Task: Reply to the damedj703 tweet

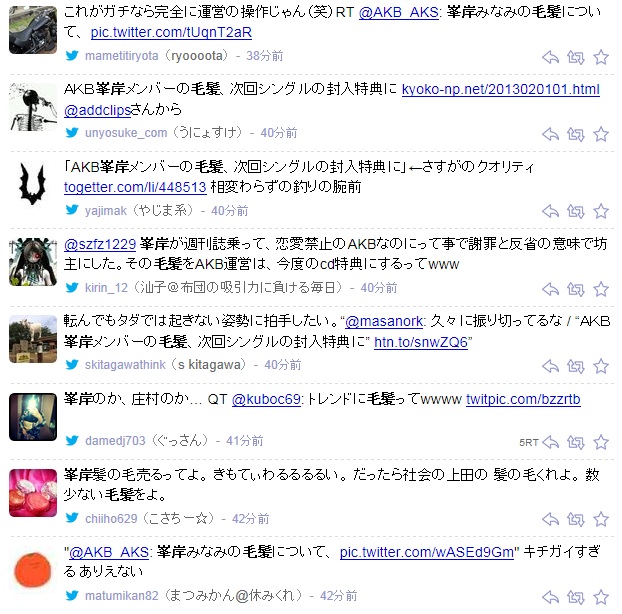Action: tap(551, 442)
